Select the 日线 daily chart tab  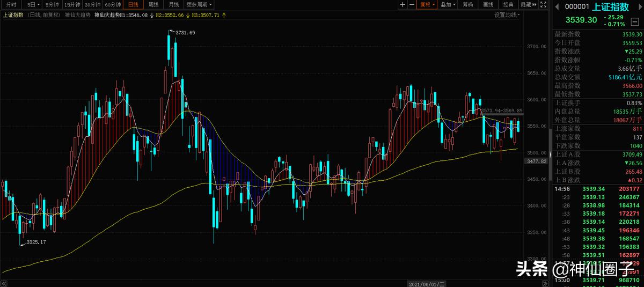[133, 4]
